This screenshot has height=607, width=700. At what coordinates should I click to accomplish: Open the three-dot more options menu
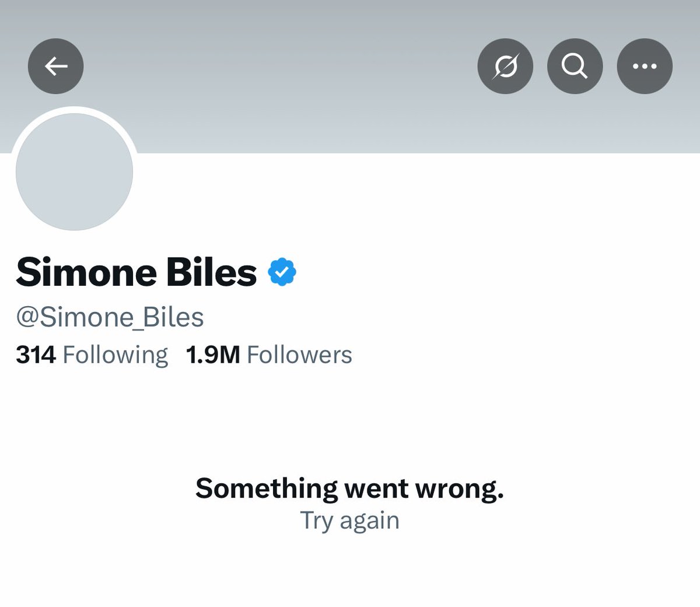[x=645, y=66]
